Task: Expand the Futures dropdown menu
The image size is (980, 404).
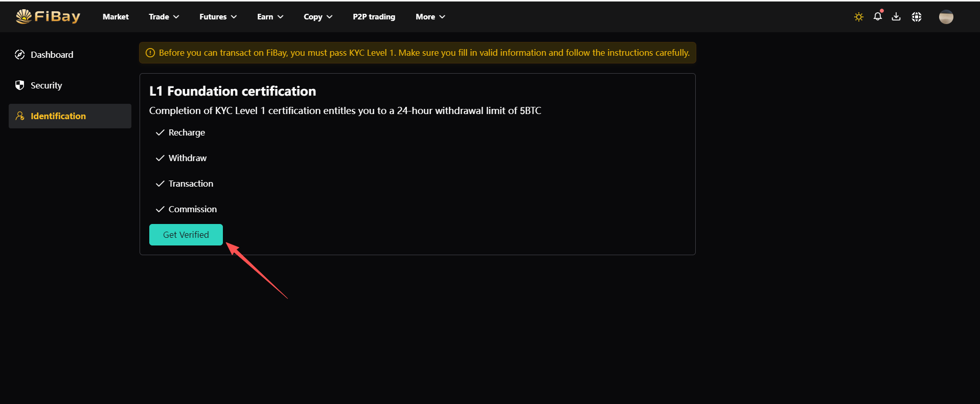Action: [x=218, y=17]
